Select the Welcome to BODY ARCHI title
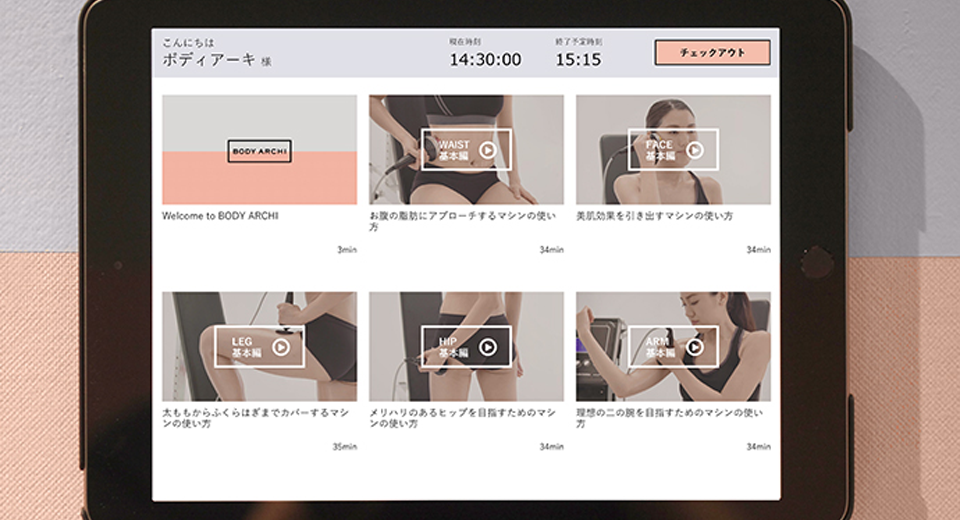The image size is (960, 520). point(220,216)
